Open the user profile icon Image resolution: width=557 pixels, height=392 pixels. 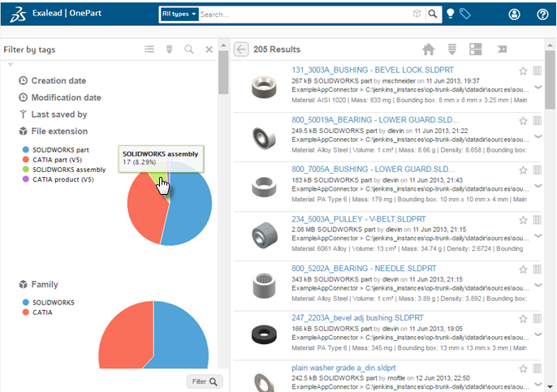[514, 15]
